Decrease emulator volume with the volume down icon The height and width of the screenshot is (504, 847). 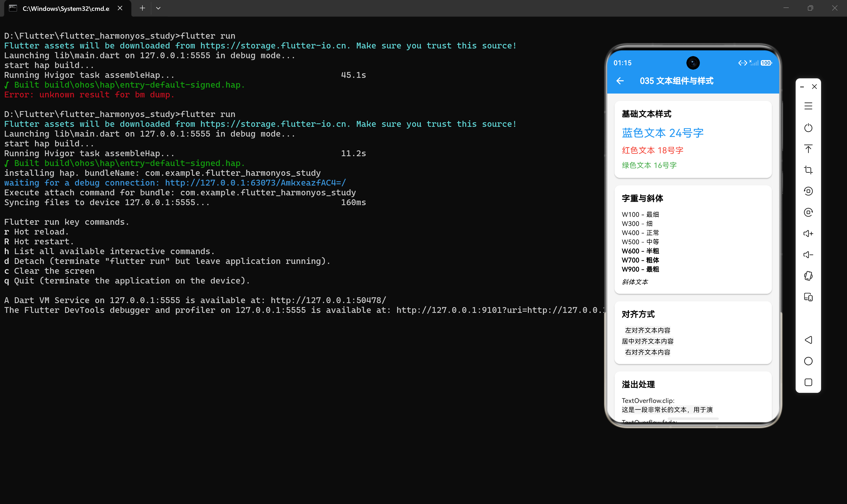(x=808, y=255)
